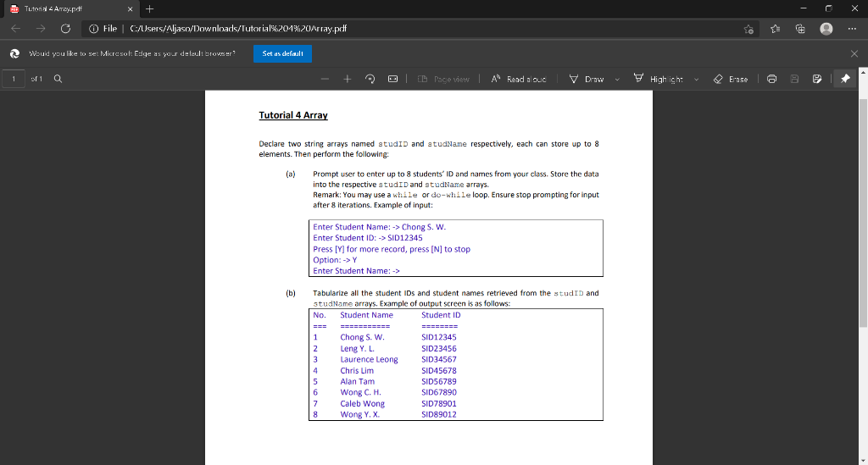
Task: Select the Erase tool
Action: [x=731, y=79]
